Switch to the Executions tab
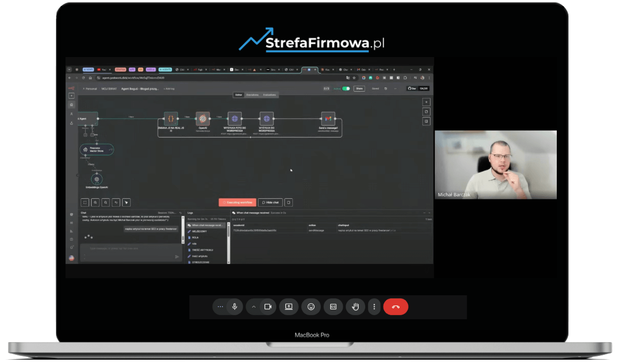 pos(252,95)
